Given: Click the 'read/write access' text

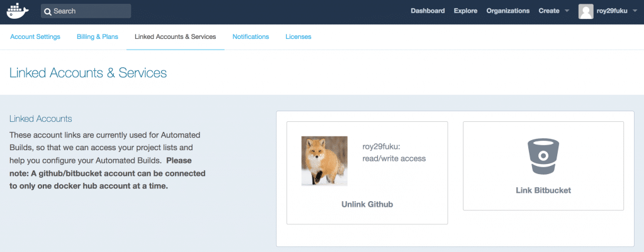Looking at the screenshot, I should pyautogui.click(x=394, y=158).
